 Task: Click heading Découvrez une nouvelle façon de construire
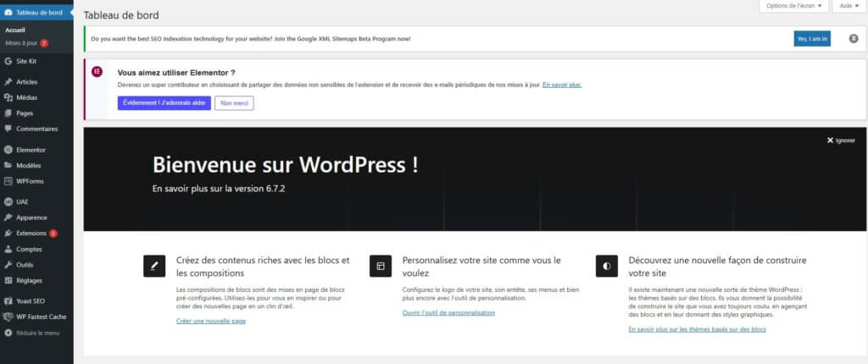point(717,267)
